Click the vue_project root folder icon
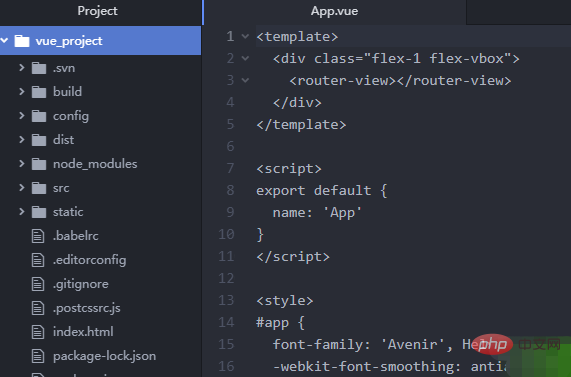This screenshot has height=377, width=571. click(x=22, y=41)
